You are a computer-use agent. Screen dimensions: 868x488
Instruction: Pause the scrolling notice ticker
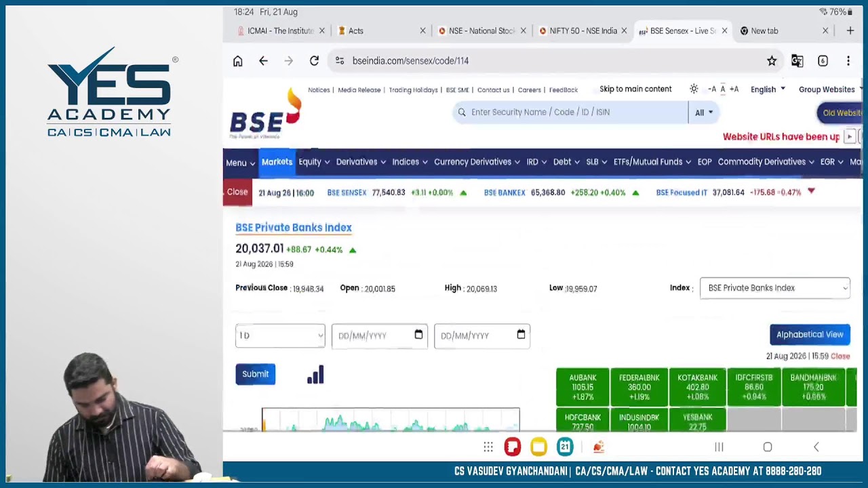click(x=849, y=137)
